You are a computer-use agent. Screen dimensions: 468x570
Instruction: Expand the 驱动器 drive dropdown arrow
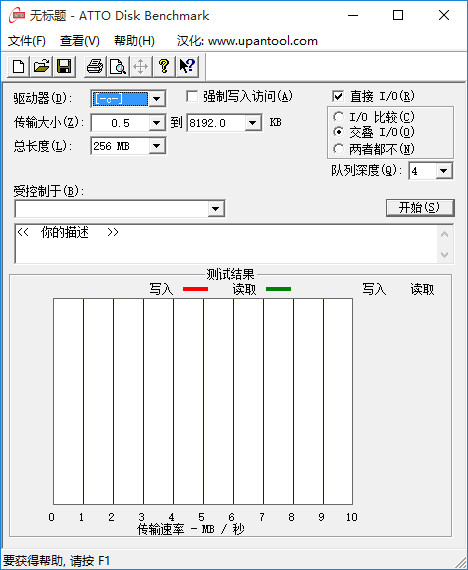(157, 99)
